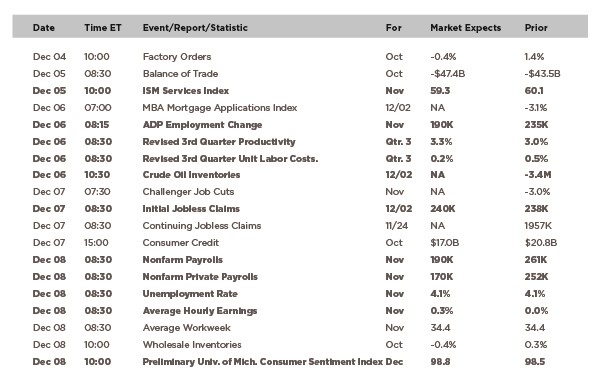The image size is (601, 387).
Task: Click the For column header
Action: 394,28
